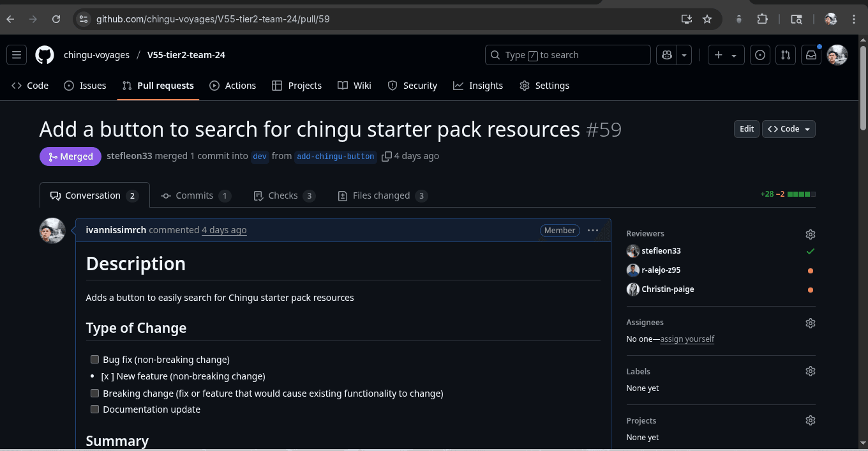This screenshot has width=868, height=451.
Task: Open the Labels settings gear
Action: (x=810, y=371)
